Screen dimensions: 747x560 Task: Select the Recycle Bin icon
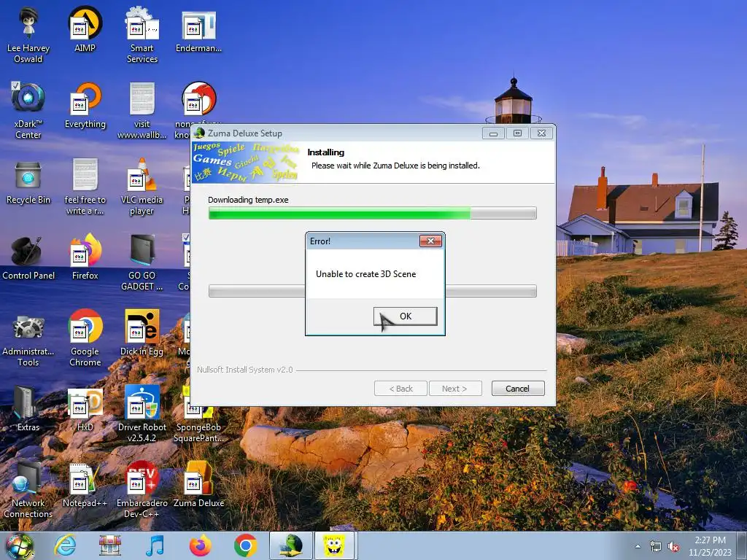tap(28, 182)
